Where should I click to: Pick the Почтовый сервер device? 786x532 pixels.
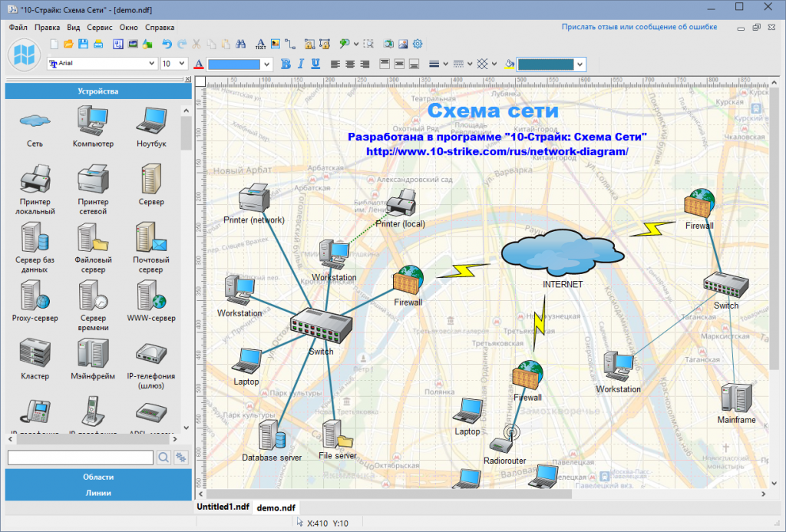pos(151,248)
